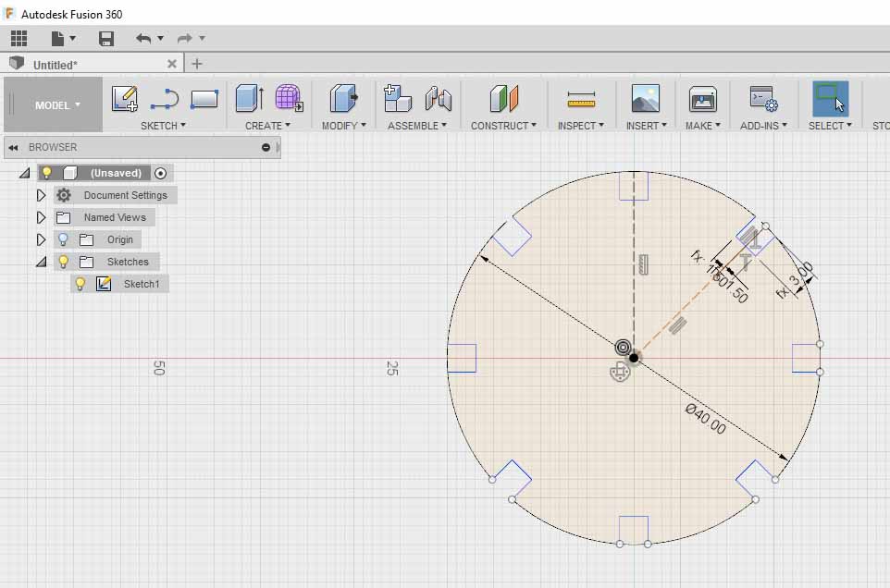Open the CONSTRUCT menu
The image size is (890, 588).
pos(503,126)
